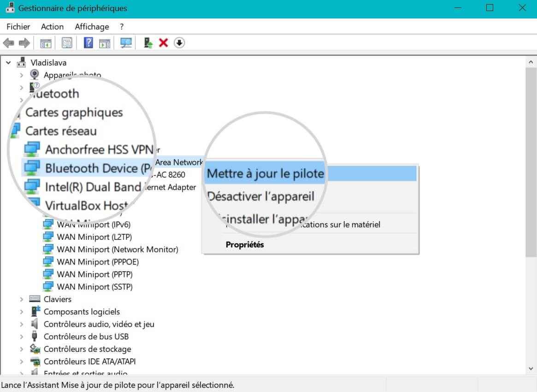Click the red X uninstall device icon
The width and height of the screenshot is (537, 392).
click(163, 43)
